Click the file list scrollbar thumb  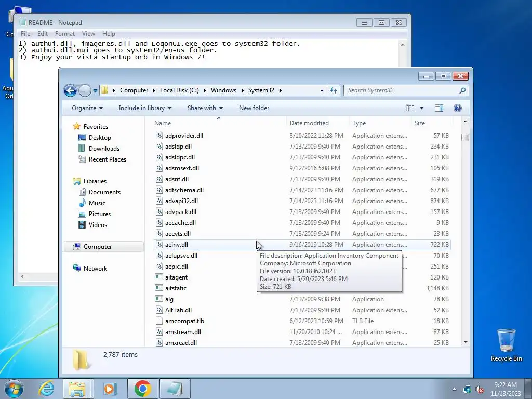465,137
